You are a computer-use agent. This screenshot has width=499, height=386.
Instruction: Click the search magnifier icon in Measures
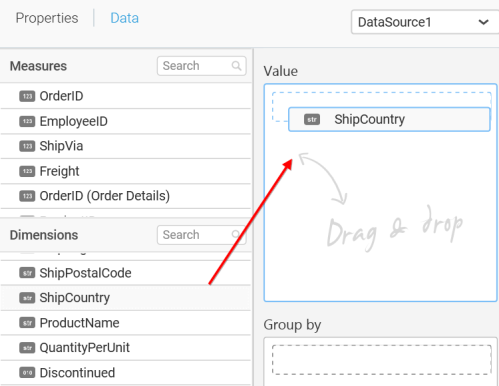tap(236, 66)
